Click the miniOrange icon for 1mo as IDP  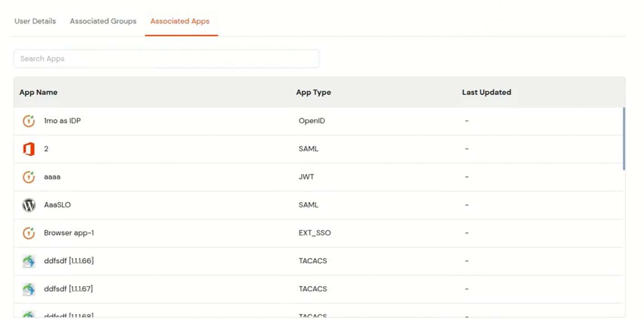[29, 121]
